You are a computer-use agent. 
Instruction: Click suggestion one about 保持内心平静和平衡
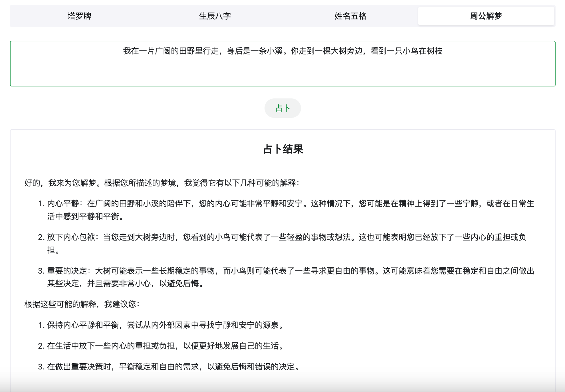point(166,325)
